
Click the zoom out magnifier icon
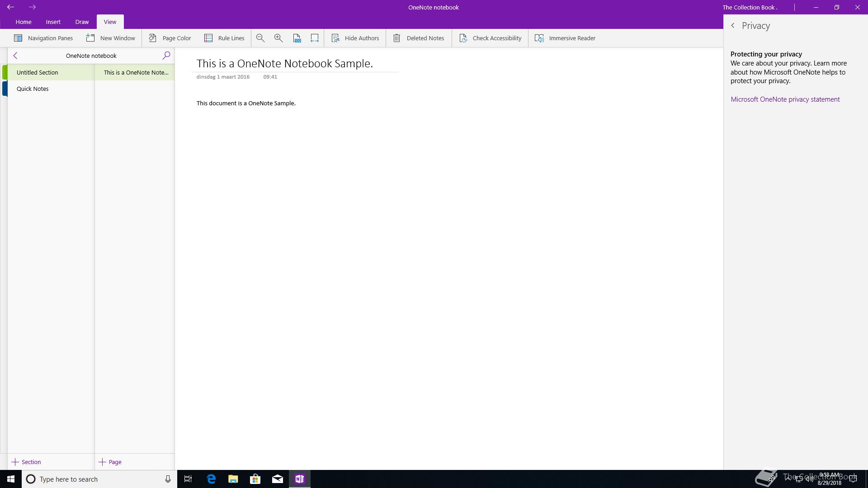(260, 38)
